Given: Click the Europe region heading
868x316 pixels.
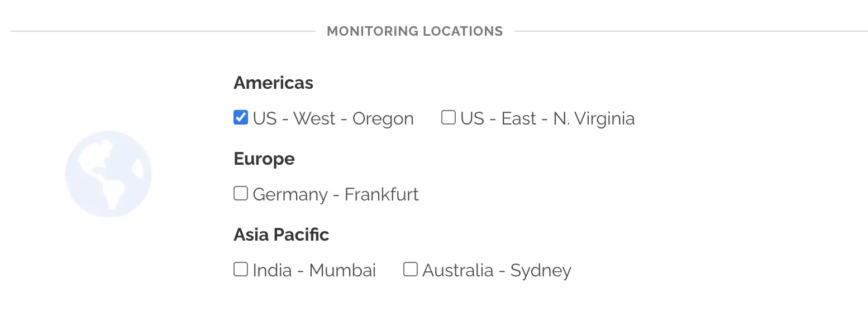Looking at the screenshot, I should point(264,159).
